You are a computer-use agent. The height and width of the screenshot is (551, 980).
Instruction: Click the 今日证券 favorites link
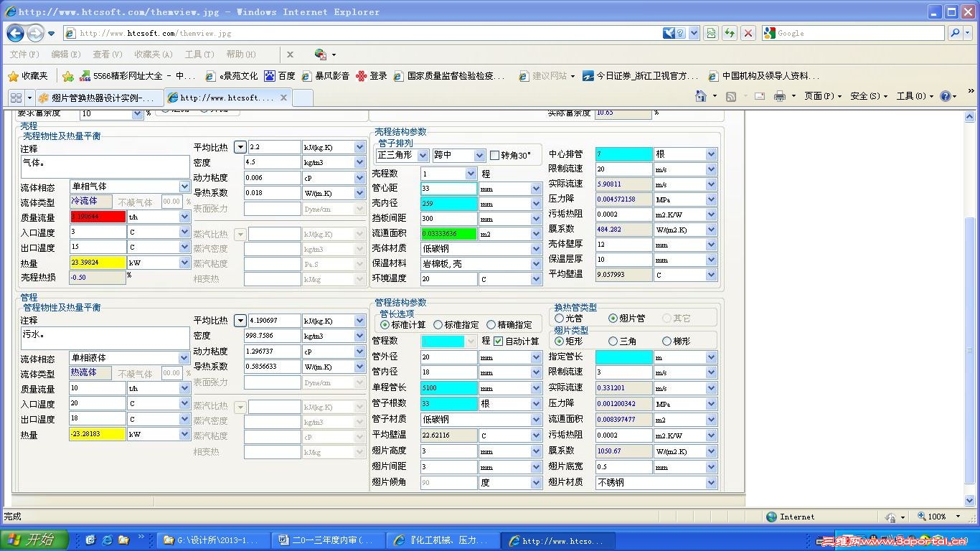point(640,75)
